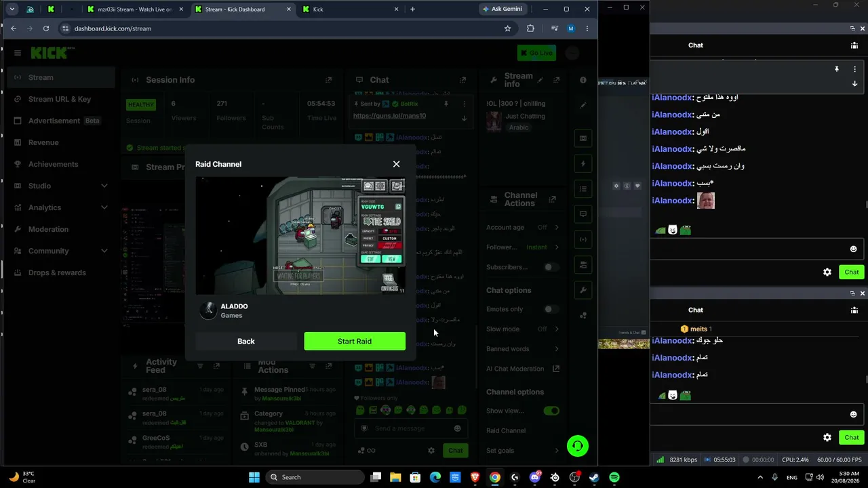Viewport: 868px width, 488px height.
Task: Pop out the Session Info panel
Action: [329, 80]
